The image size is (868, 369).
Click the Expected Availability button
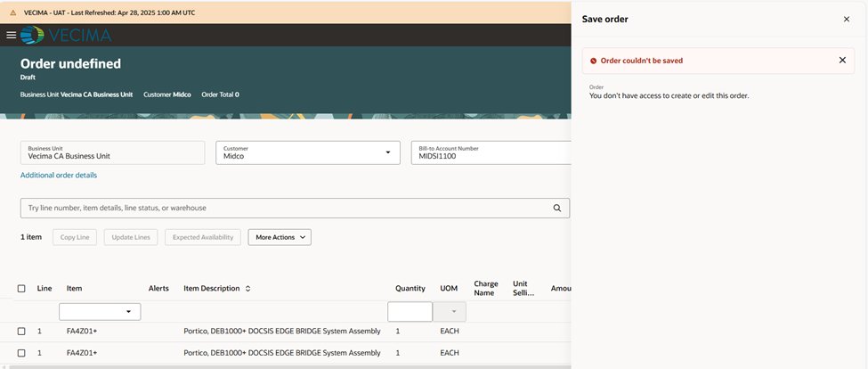[x=203, y=237]
